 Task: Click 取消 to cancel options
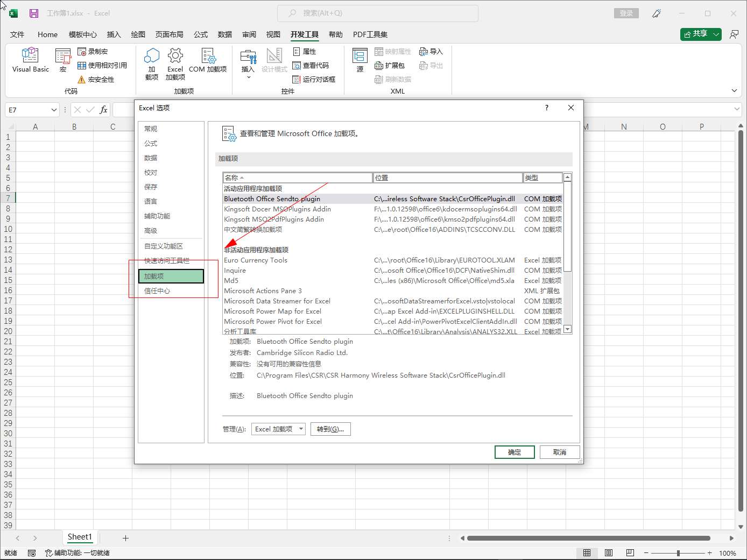(560, 452)
